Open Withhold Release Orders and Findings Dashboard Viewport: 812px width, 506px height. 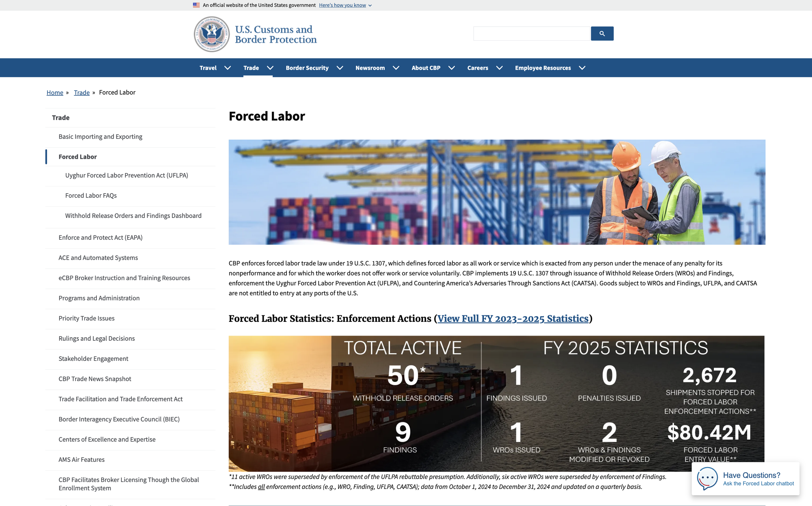click(x=133, y=216)
